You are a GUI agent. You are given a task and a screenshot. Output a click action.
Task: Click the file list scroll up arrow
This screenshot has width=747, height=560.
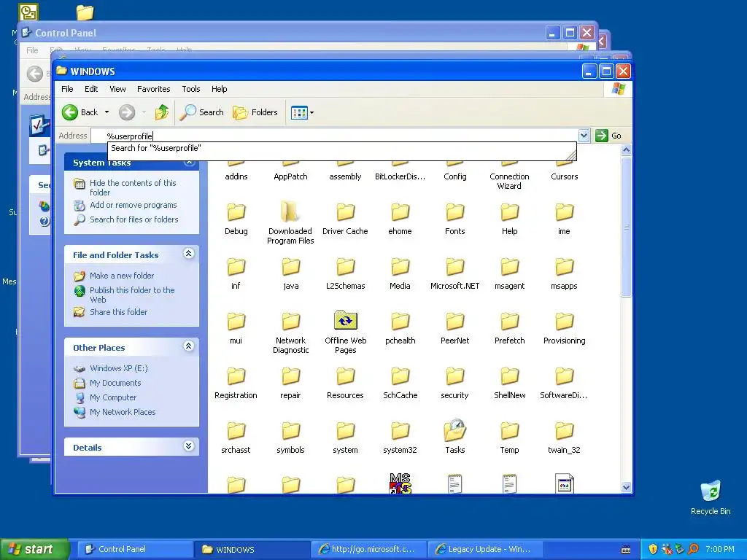(x=626, y=150)
